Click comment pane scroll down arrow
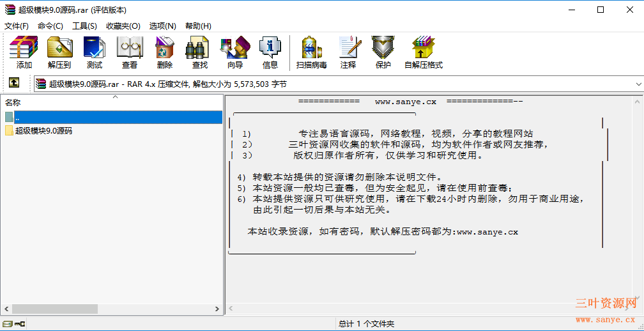 click(637, 296)
